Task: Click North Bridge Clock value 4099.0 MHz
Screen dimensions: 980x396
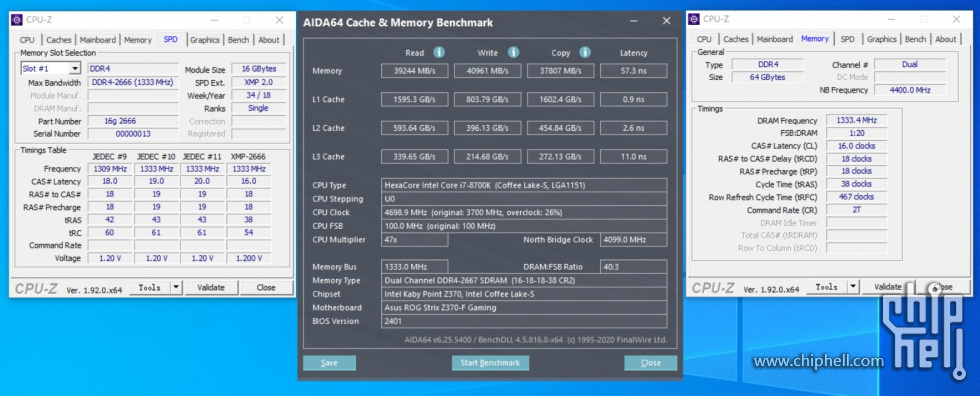Action: pos(634,240)
